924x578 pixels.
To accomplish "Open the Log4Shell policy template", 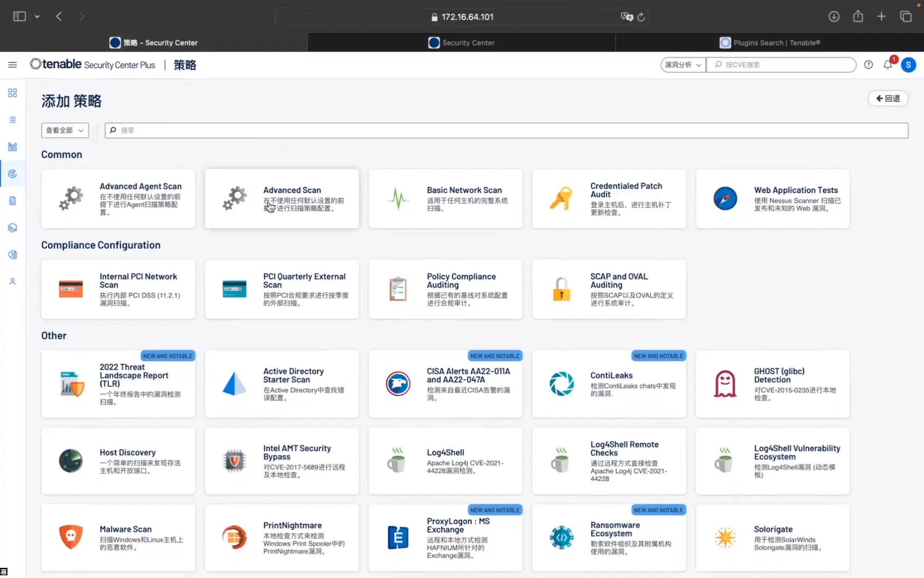I will point(445,461).
